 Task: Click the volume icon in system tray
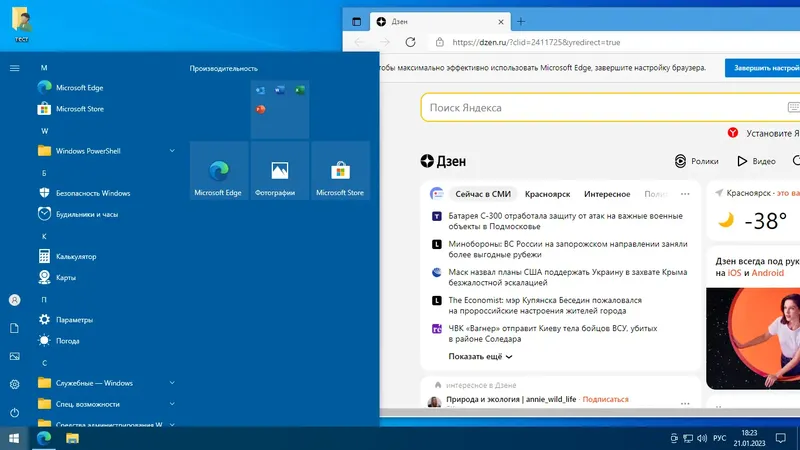click(702, 438)
